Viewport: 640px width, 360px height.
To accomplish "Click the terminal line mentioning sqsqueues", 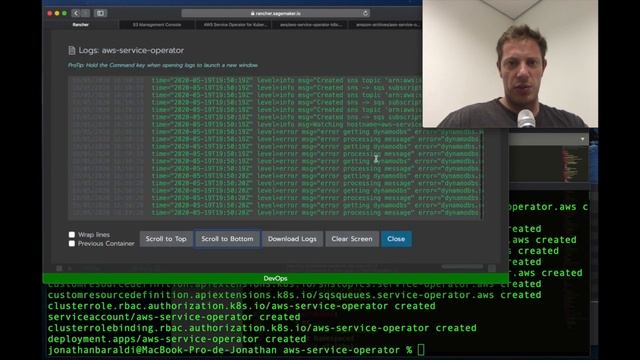I will pyautogui.click(x=294, y=295).
